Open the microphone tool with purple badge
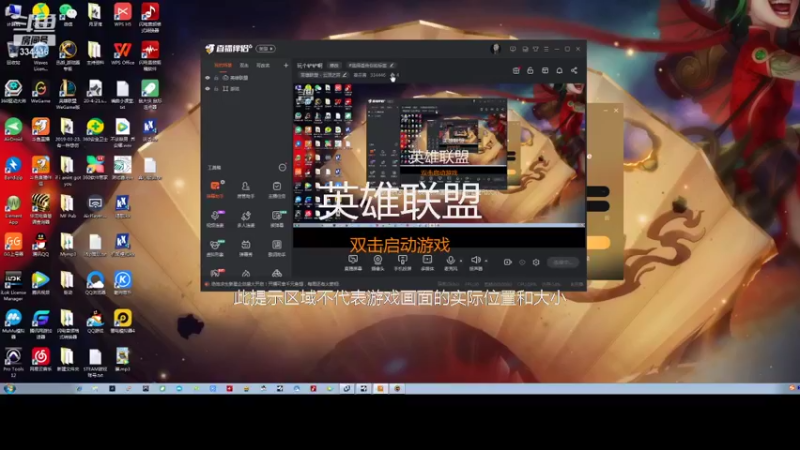 215,218
